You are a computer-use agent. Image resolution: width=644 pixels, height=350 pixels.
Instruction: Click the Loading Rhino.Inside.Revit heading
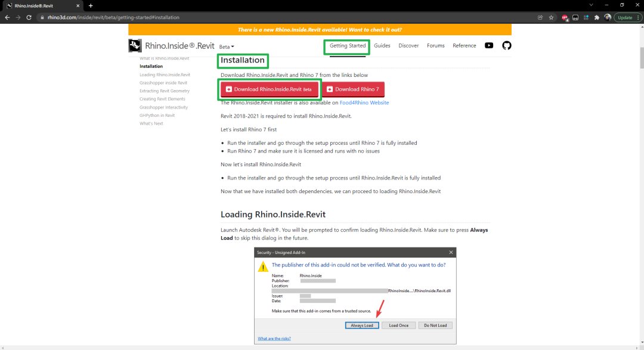coord(273,215)
